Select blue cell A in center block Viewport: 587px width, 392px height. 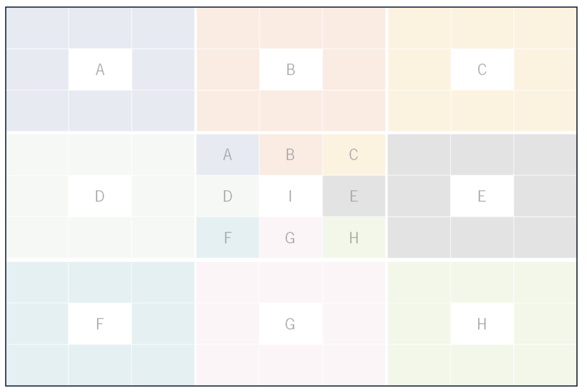coord(228,155)
